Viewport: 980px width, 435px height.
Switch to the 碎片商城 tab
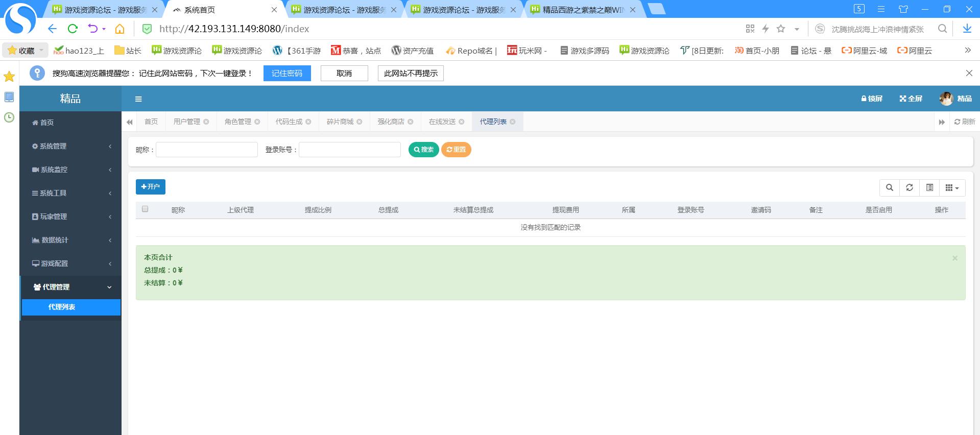pyautogui.click(x=340, y=122)
